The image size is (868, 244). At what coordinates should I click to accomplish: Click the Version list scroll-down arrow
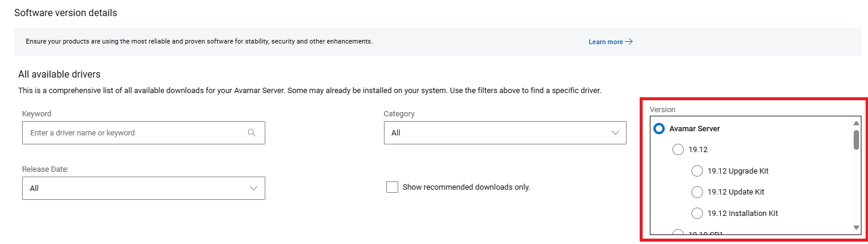coord(856,227)
